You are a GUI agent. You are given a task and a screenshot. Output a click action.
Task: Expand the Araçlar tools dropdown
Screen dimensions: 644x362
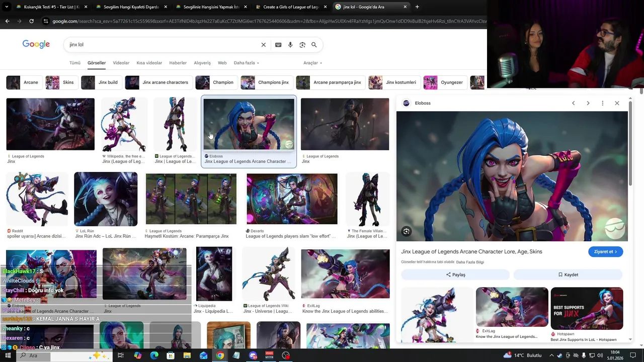tap(312, 63)
